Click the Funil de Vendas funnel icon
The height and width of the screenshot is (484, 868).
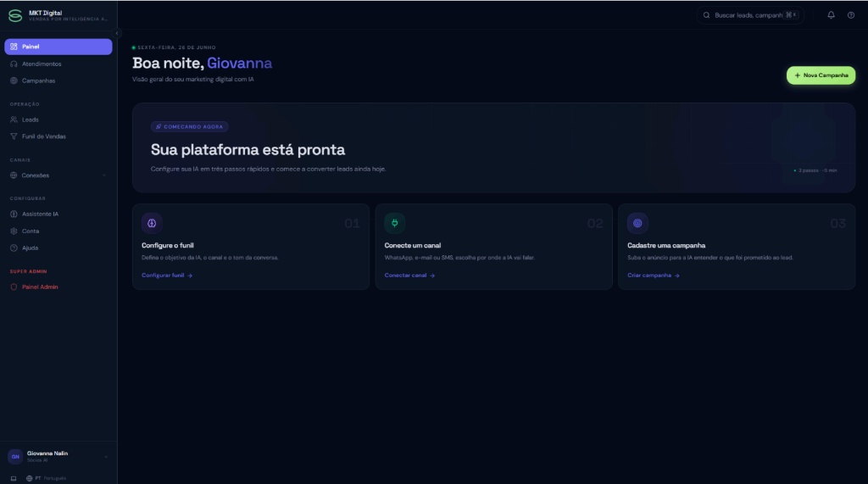point(14,136)
